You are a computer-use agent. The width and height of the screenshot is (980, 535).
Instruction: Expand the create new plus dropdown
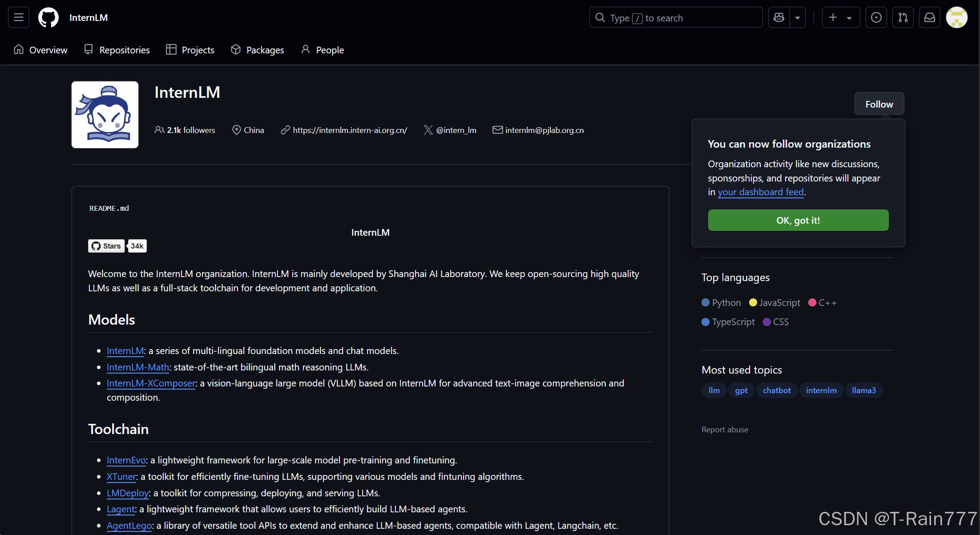(x=840, y=18)
